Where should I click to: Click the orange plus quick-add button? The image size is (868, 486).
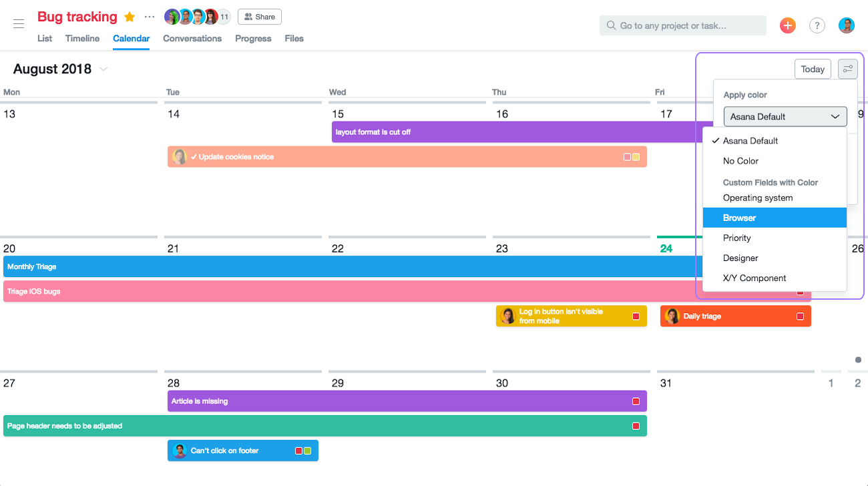click(788, 25)
